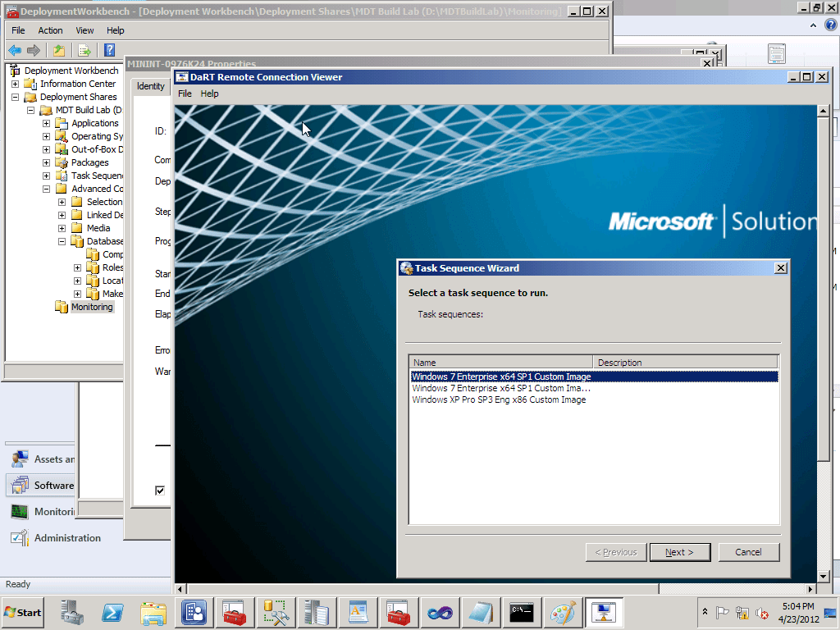The height and width of the screenshot is (630, 840).
Task: Open the File menu in DaRT viewer
Action: click(x=185, y=94)
